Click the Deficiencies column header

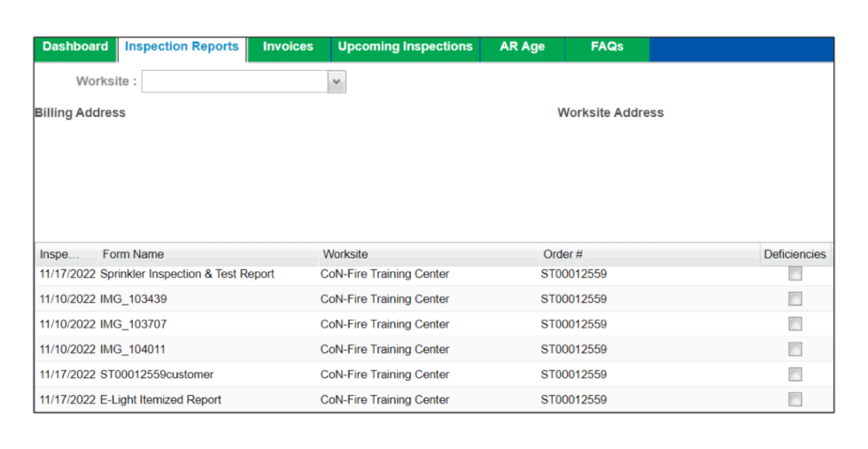[794, 254]
